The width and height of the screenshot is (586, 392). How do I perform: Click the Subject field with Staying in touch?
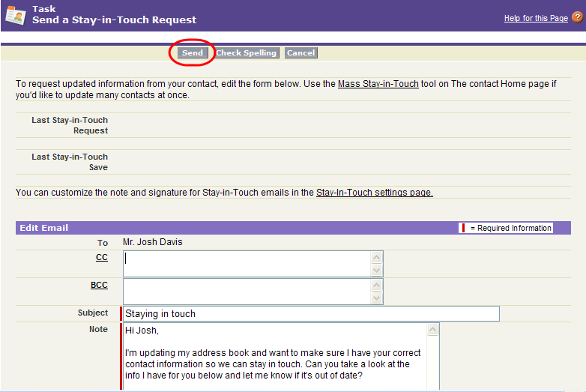point(311,313)
